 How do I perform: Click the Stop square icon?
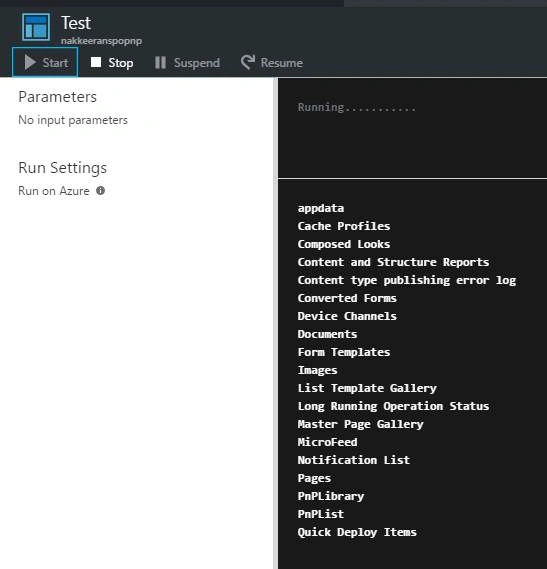click(x=96, y=62)
